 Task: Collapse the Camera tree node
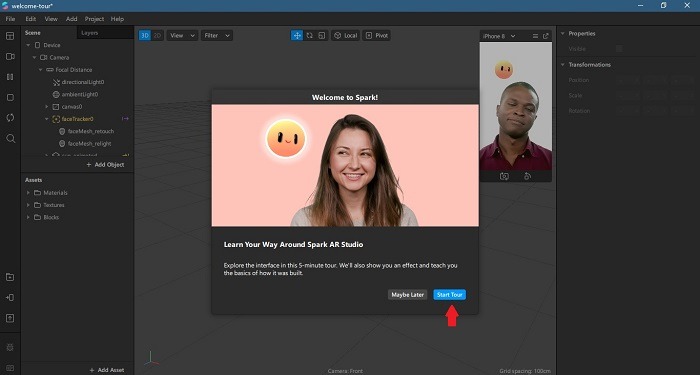point(34,57)
